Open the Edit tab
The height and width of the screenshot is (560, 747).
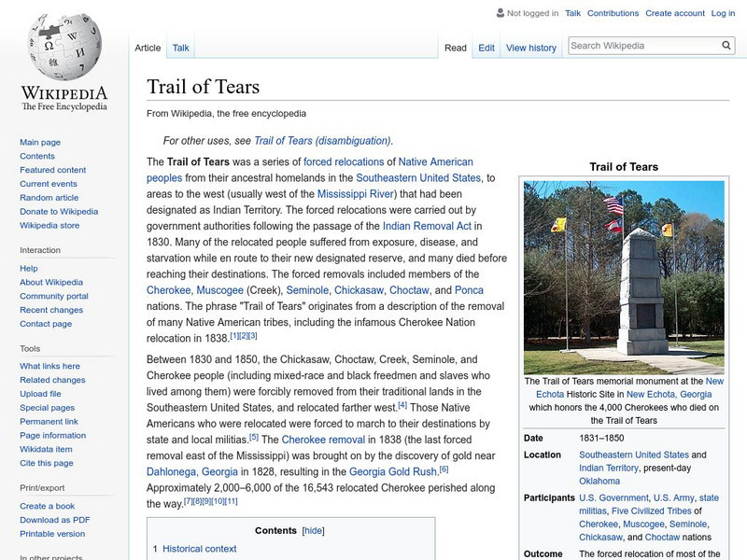486,48
